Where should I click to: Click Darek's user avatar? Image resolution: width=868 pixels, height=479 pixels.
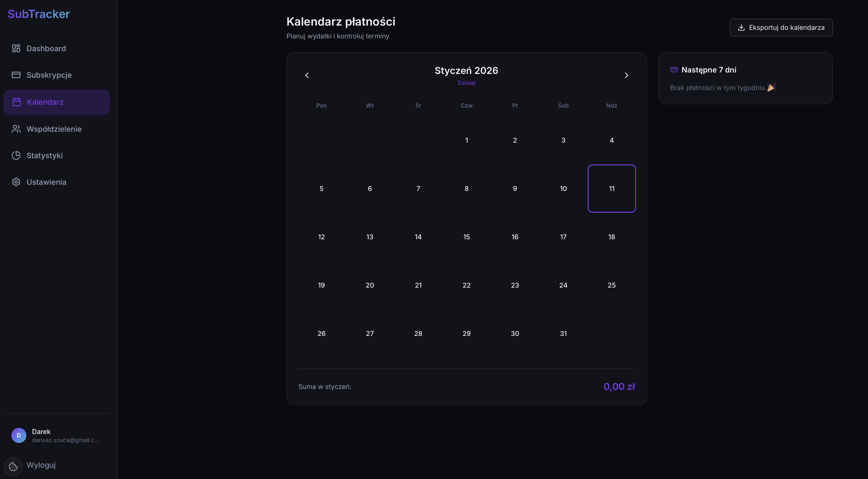click(18, 435)
